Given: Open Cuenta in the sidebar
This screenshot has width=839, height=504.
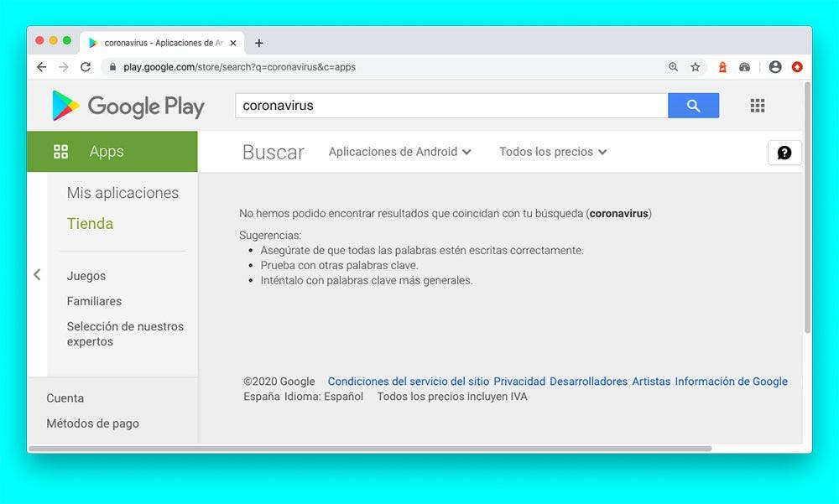Looking at the screenshot, I should 65,398.
